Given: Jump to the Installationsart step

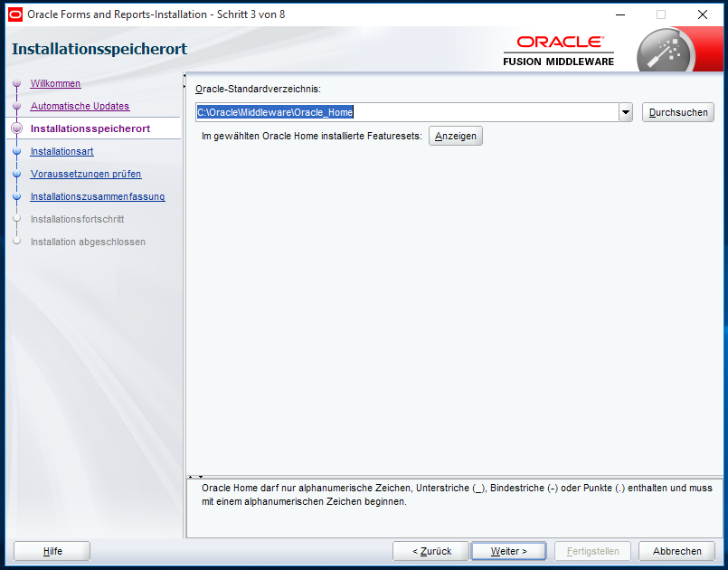Looking at the screenshot, I should point(61,151).
